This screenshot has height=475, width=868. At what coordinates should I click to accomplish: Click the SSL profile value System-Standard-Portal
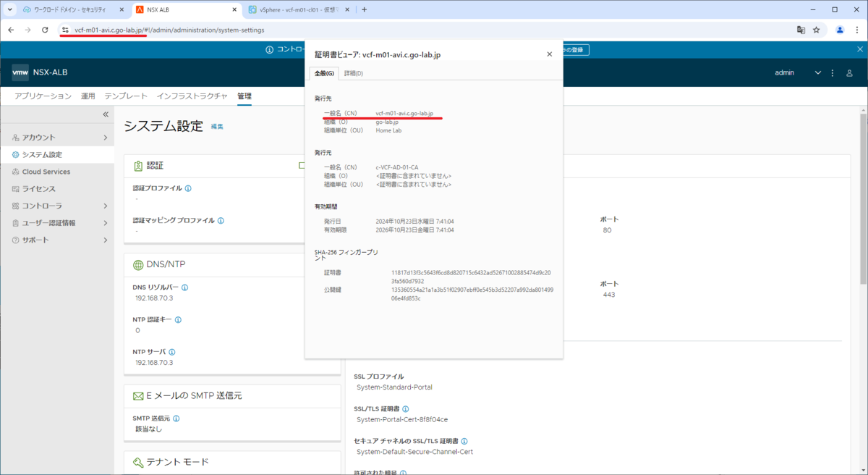click(394, 387)
